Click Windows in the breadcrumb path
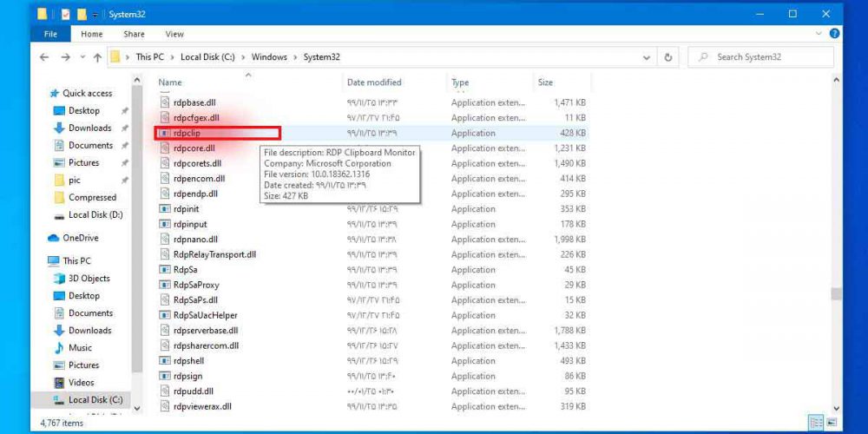The width and height of the screenshot is (868, 434). pos(269,57)
